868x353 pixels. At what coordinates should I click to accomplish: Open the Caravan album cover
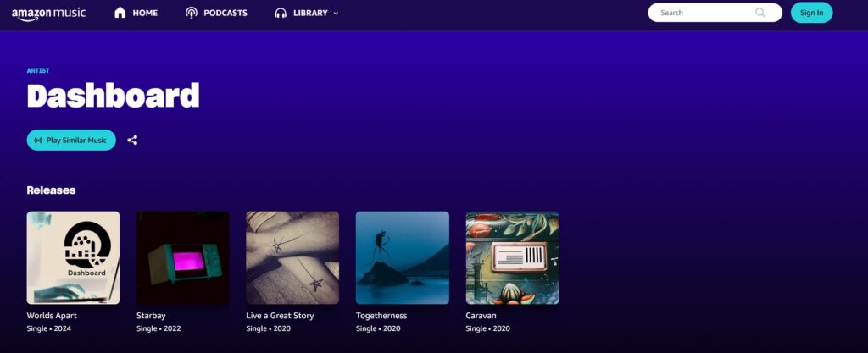(512, 258)
